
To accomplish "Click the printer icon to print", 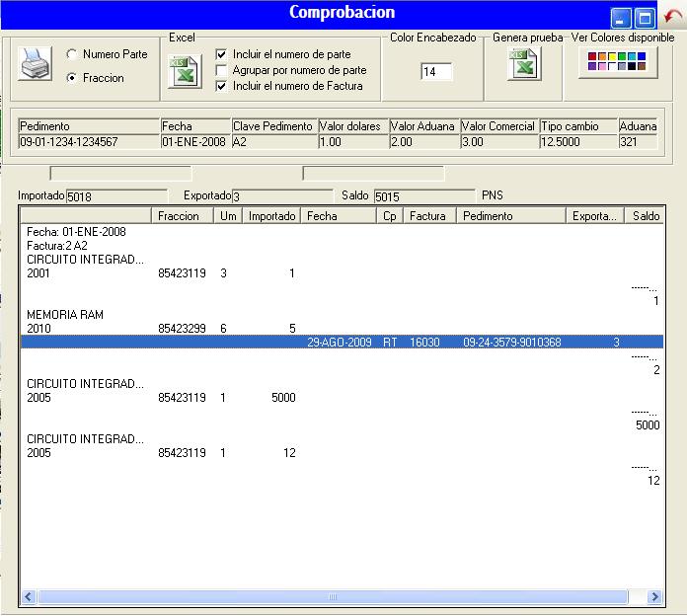I will pos(35,63).
